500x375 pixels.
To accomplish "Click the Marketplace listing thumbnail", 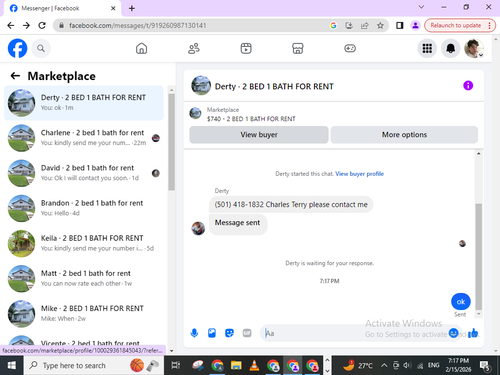I will point(195,114).
